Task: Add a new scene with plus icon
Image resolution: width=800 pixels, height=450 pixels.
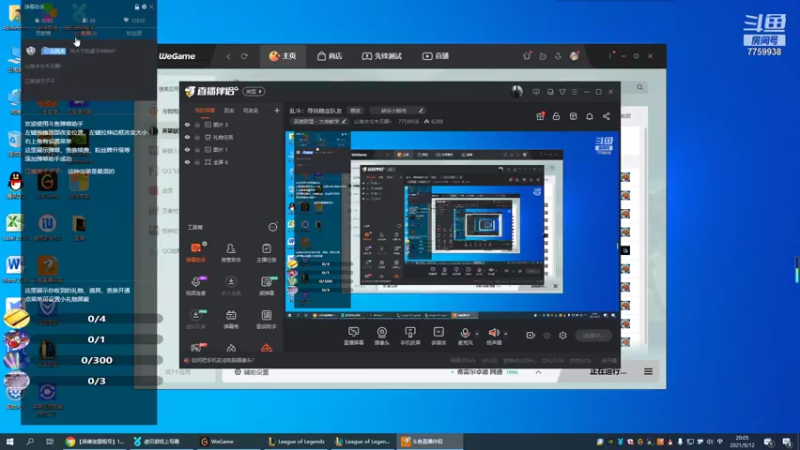Action: [x=277, y=110]
